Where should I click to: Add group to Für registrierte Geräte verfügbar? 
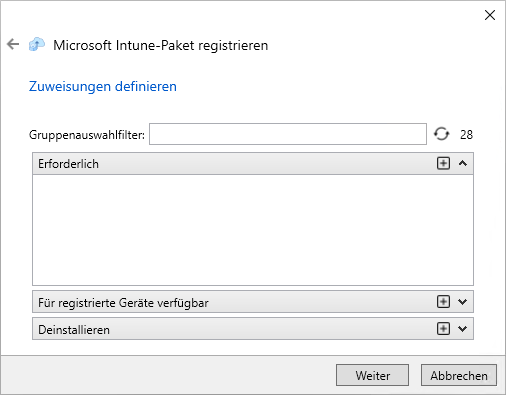point(443,302)
